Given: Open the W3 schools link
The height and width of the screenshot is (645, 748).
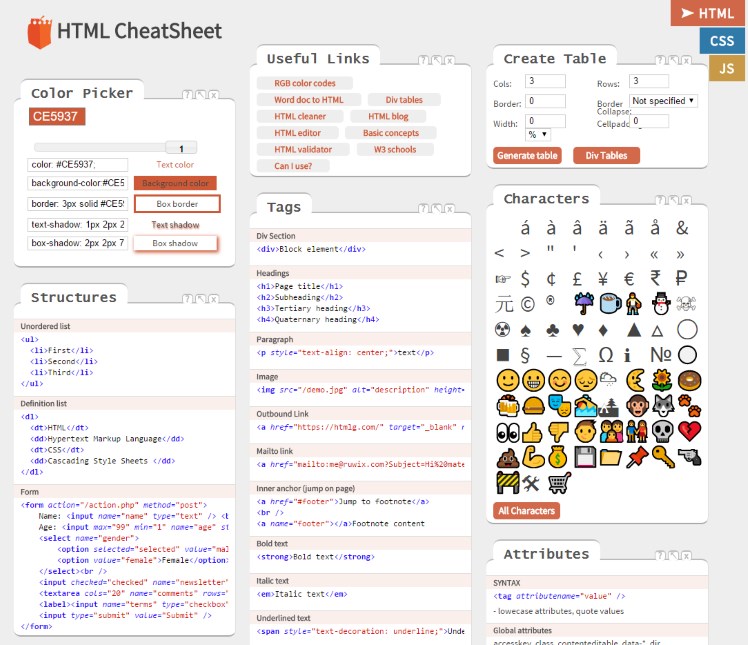Looking at the screenshot, I should click(395, 149).
